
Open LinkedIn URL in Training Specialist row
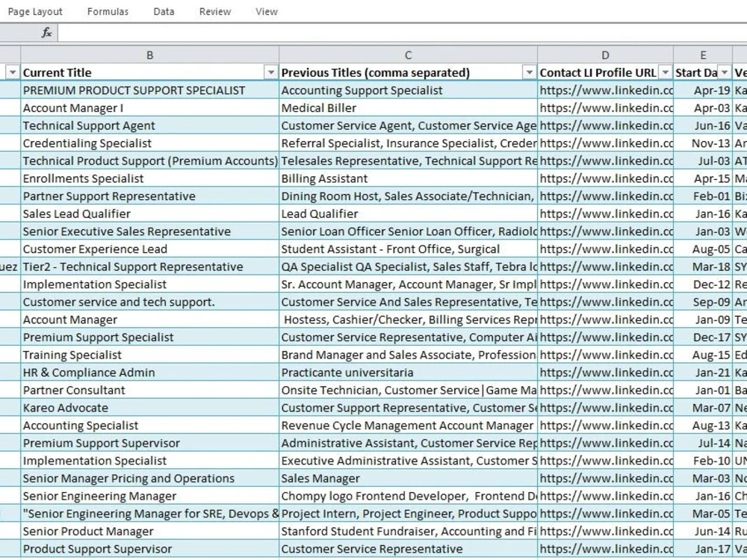coord(606,355)
